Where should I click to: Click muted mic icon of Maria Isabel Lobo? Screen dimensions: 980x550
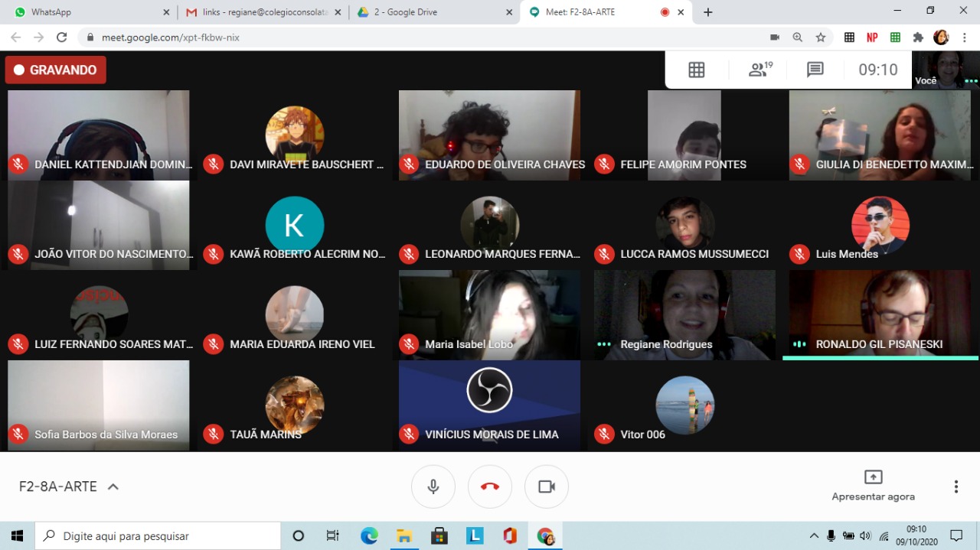pyautogui.click(x=409, y=344)
